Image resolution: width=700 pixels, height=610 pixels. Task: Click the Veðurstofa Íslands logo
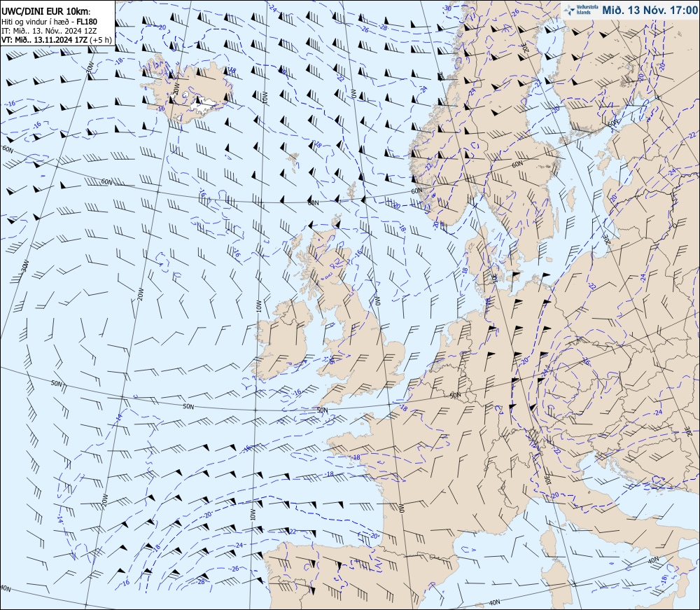pos(581,10)
